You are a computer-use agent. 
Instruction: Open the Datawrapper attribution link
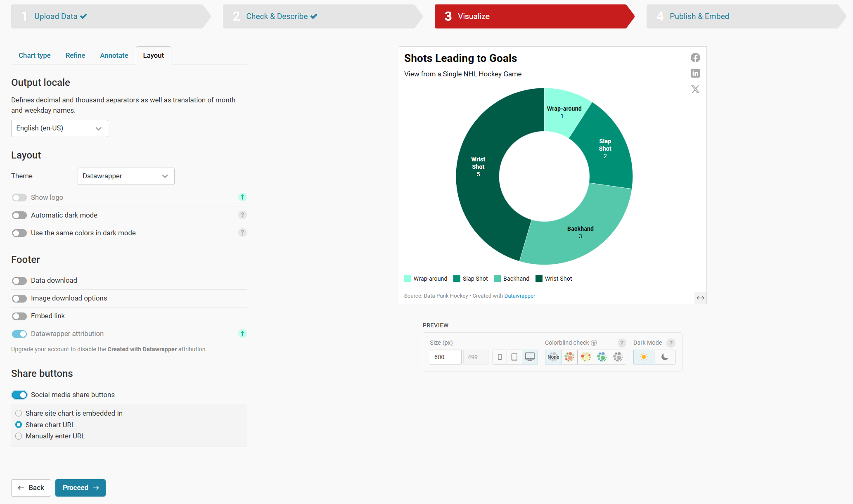point(519,296)
